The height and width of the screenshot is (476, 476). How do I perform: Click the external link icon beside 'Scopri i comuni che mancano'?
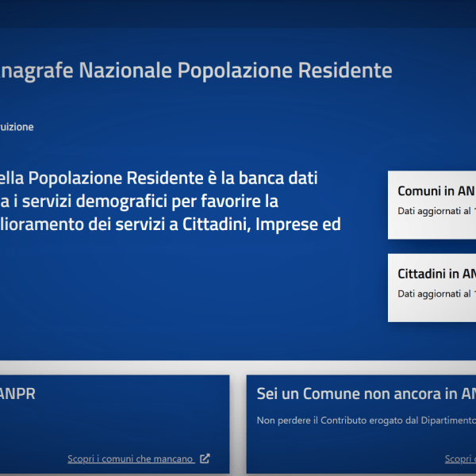[205, 459]
